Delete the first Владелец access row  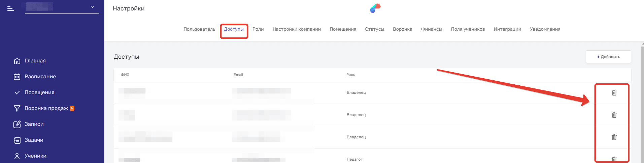tap(614, 92)
